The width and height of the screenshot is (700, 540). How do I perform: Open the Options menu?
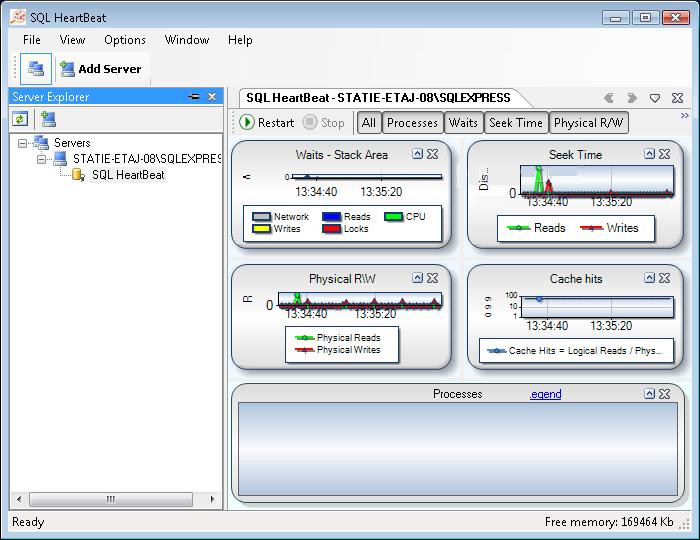tap(125, 40)
